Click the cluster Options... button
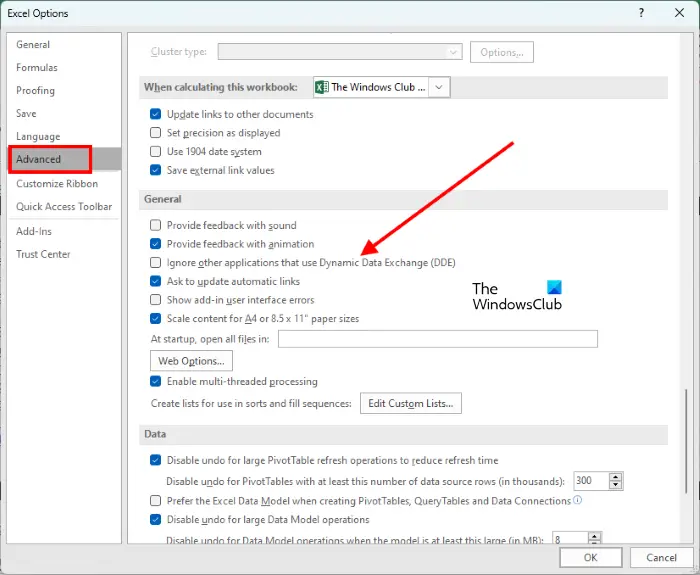 pos(502,52)
